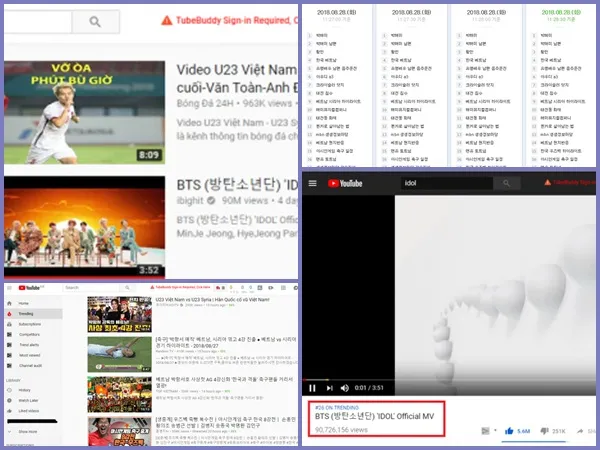Click the large empty search box left of the magnifier
The width and height of the screenshot is (600, 450).
(x=38, y=22)
